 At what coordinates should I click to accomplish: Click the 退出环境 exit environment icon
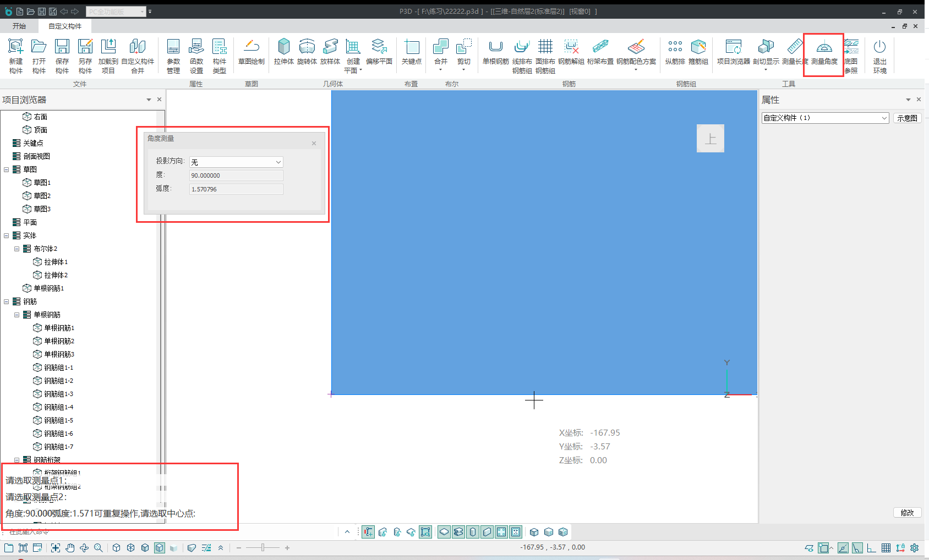coord(879,55)
